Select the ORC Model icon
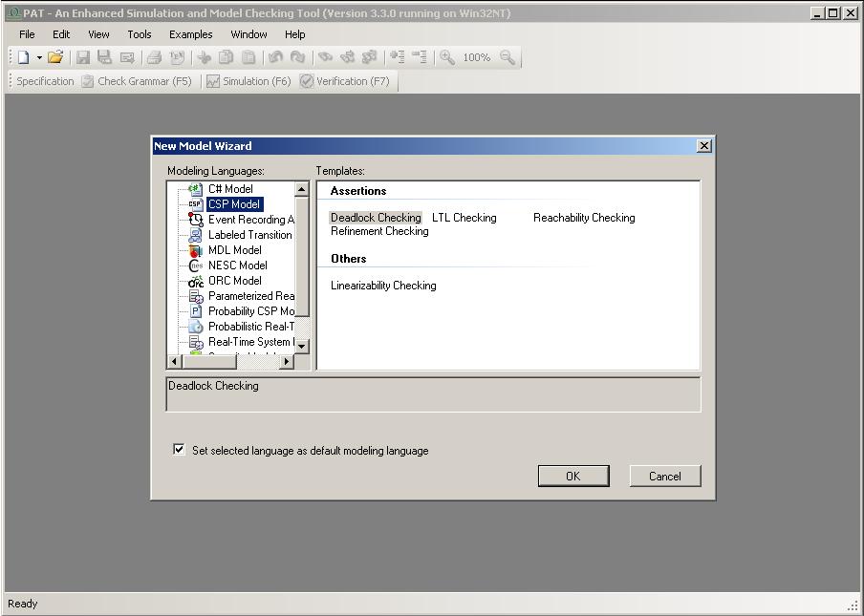This screenshot has height=616, width=864. (x=197, y=280)
